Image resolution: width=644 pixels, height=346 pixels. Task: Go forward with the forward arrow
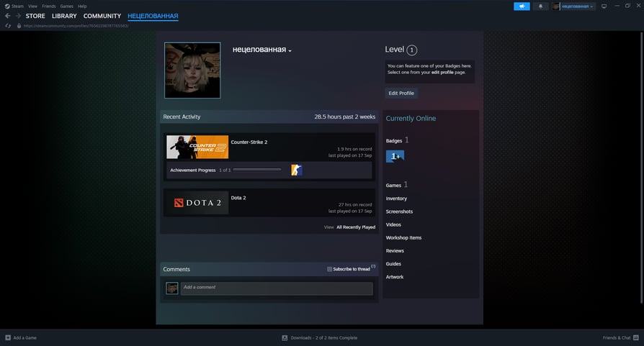(18, 16)
